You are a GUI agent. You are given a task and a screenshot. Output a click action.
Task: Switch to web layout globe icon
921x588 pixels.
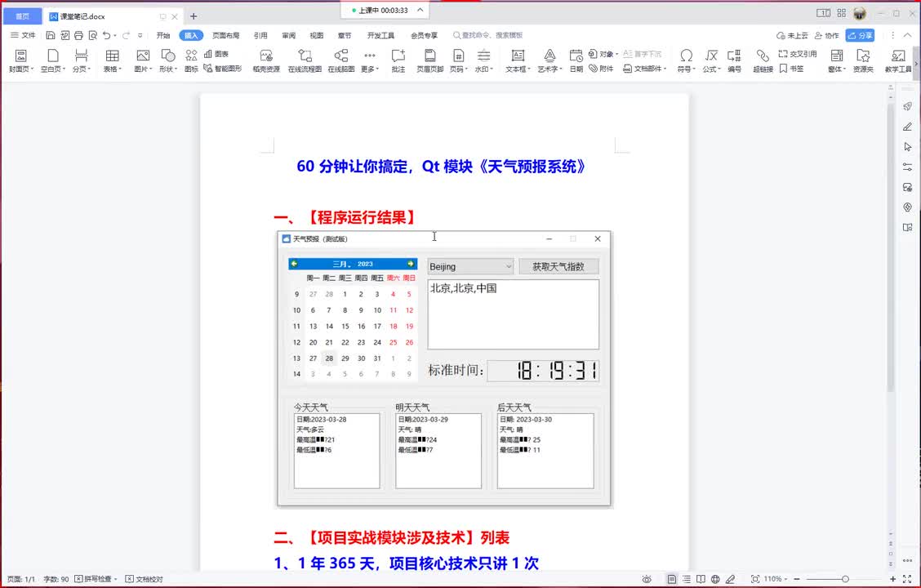pos(715,579)
